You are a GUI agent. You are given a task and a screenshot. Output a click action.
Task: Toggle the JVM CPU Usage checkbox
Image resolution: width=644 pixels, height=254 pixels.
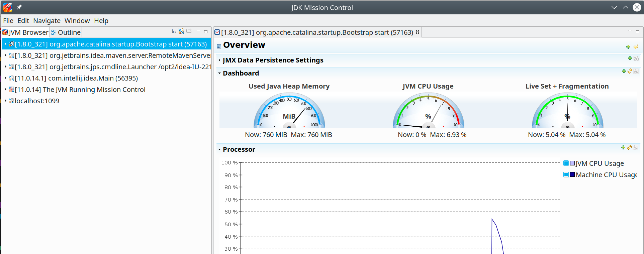pos(566,163)
